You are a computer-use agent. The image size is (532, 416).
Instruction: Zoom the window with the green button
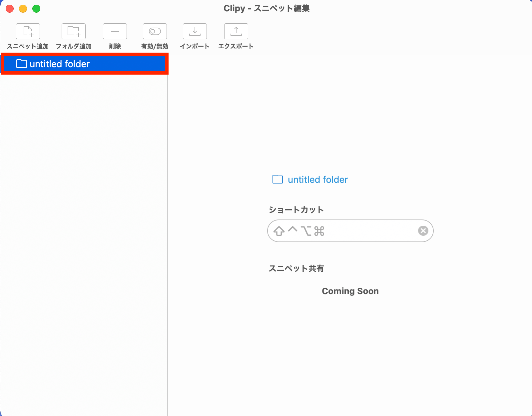coord(36,9)
